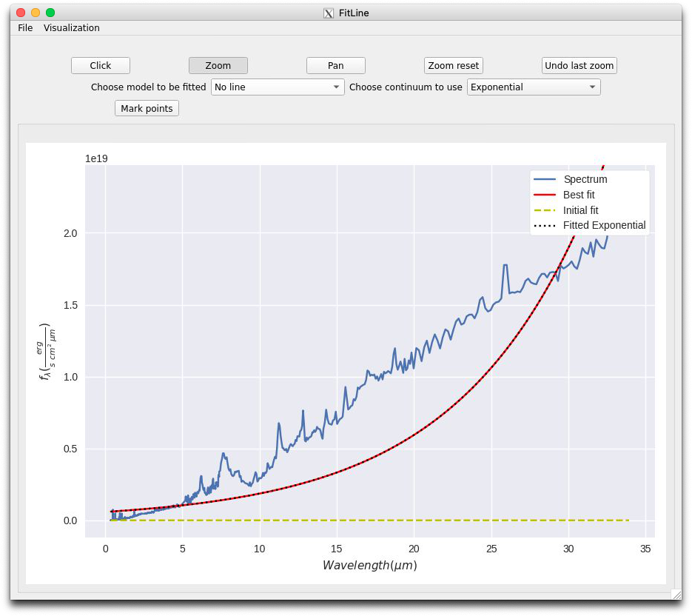The image size is (692, 616).
Task: Open the 'No line' model dropdown
Action: click(278, 87)
